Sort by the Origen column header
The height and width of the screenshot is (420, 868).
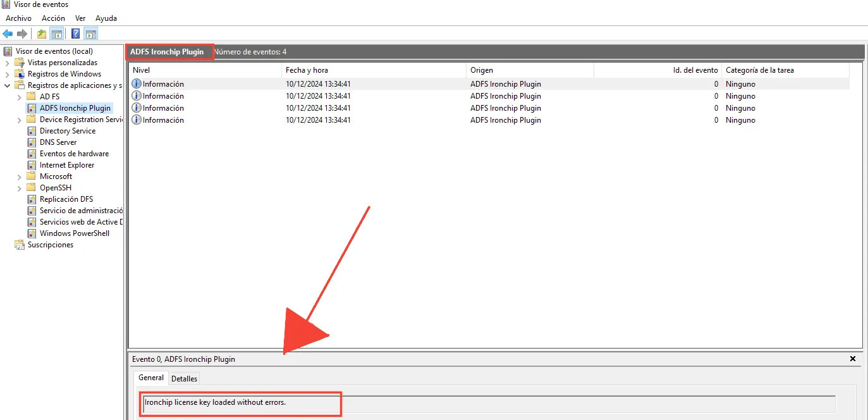coord(530,70)
